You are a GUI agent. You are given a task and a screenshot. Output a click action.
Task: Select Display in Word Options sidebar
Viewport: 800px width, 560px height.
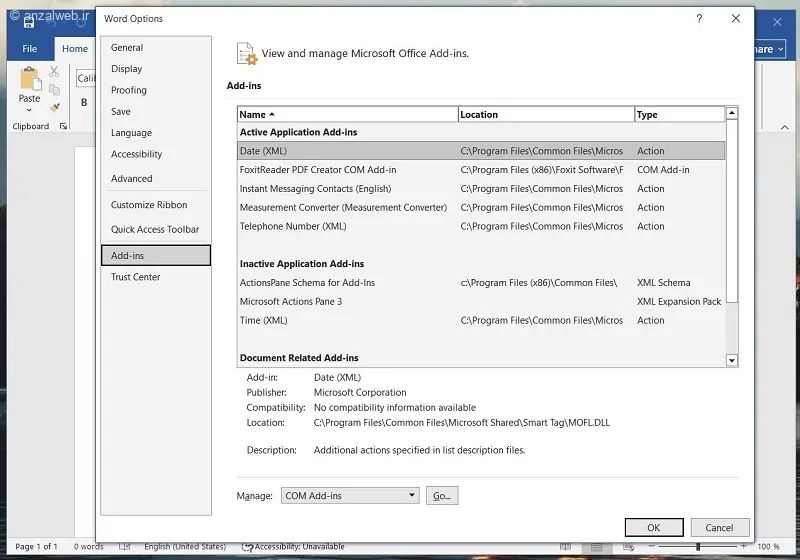pos(156,69)
